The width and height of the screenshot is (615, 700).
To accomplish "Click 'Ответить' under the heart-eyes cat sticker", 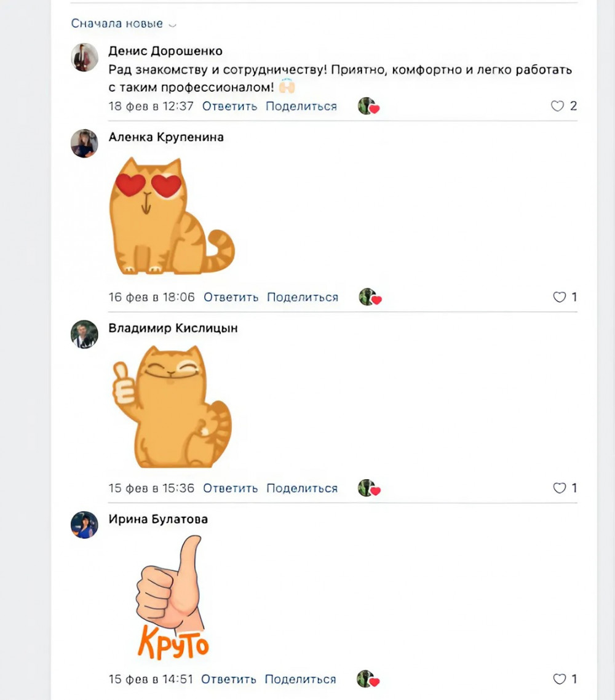I will point(231,297).
